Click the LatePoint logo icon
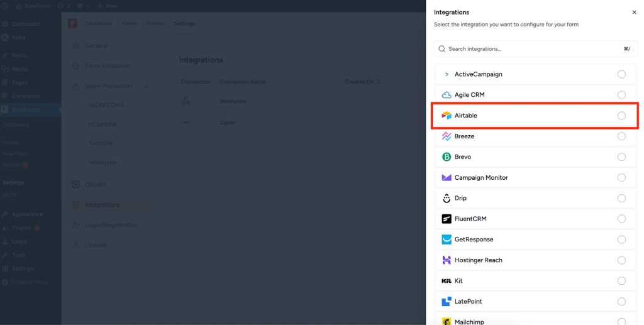The image size is (644, 325). pyautogui.click(x=447, y=302)
